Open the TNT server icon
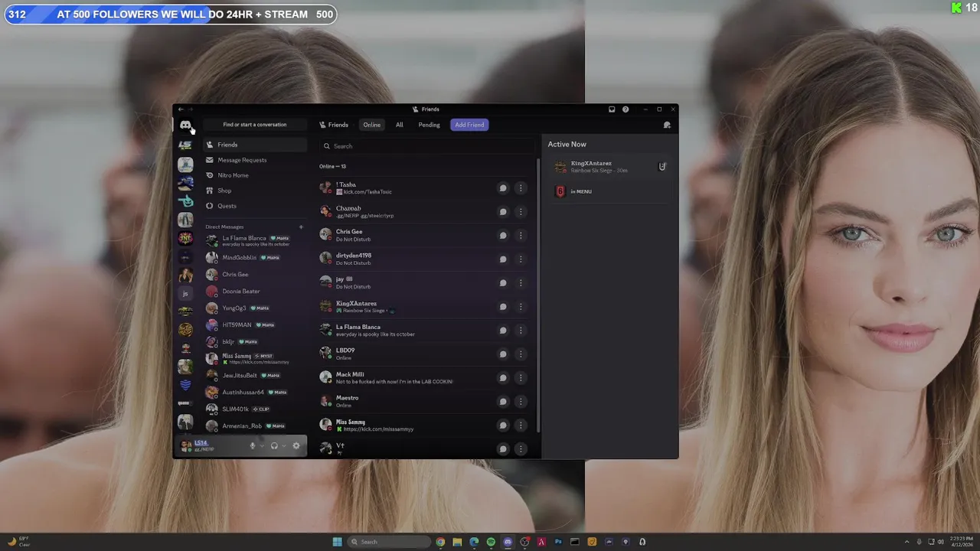 click(185, 238)
